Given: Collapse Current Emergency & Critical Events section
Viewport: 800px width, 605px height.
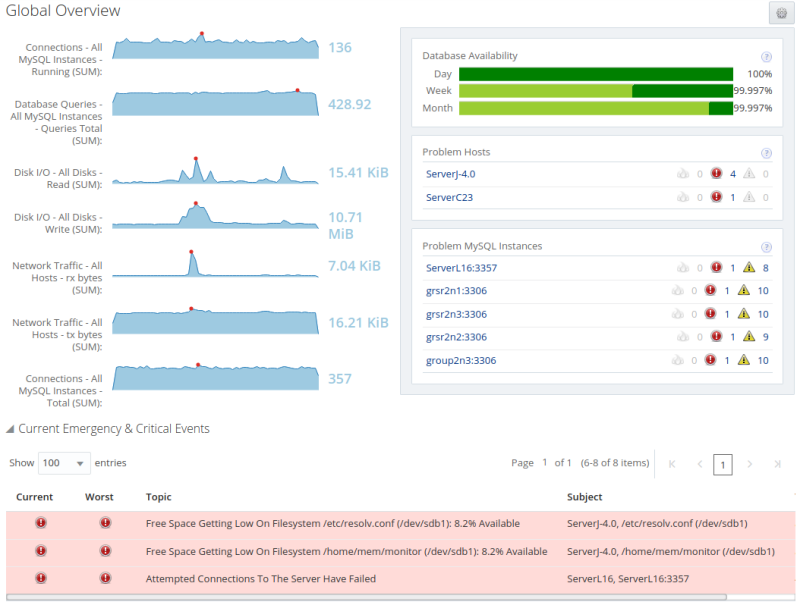Looking at the screenshot, I should (10, 429).
